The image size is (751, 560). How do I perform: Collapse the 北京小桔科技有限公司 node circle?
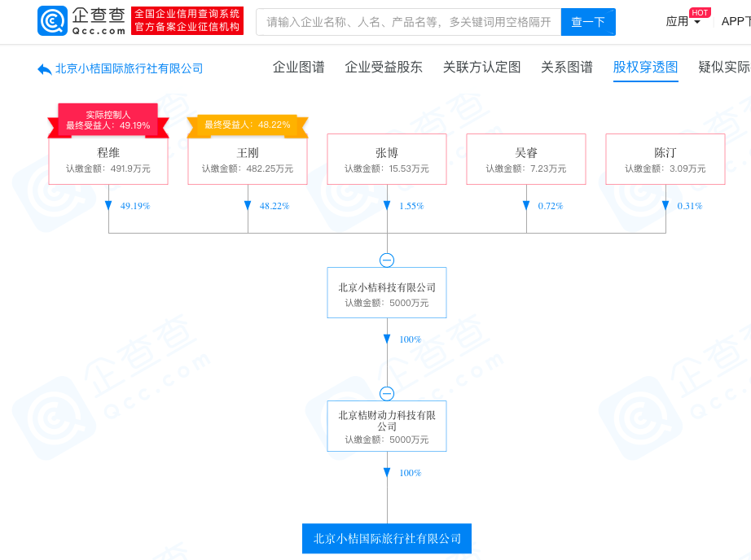click(387, 260)
